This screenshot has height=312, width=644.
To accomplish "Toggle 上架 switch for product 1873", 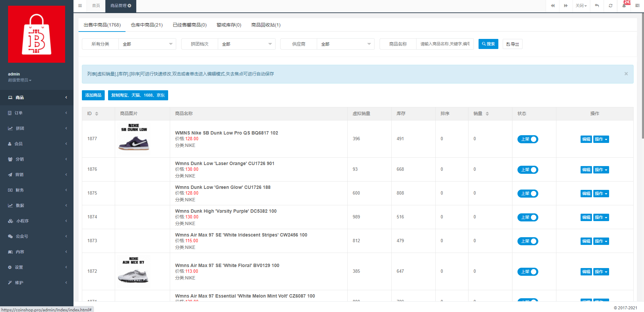I will [528, 241].
